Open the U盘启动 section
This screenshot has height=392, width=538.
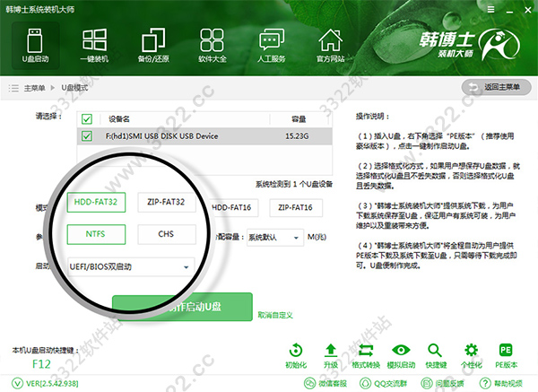(35, 46)
